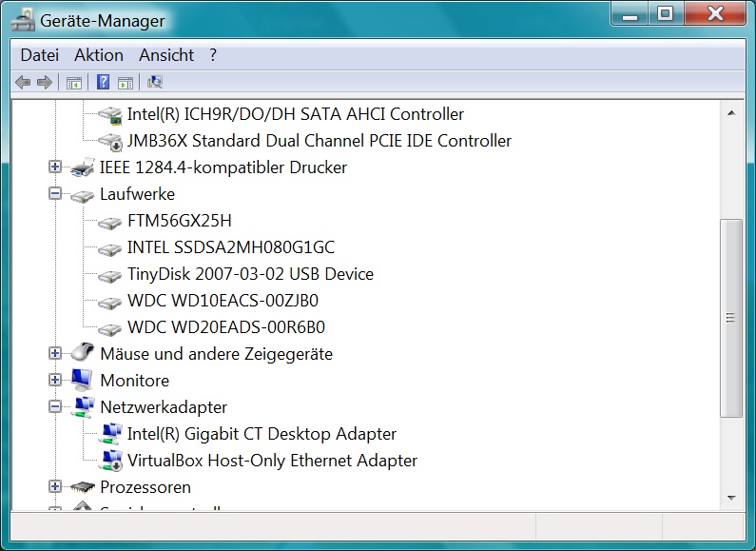Click the Geräte-Manager title bar icon

tap(23, 20)
